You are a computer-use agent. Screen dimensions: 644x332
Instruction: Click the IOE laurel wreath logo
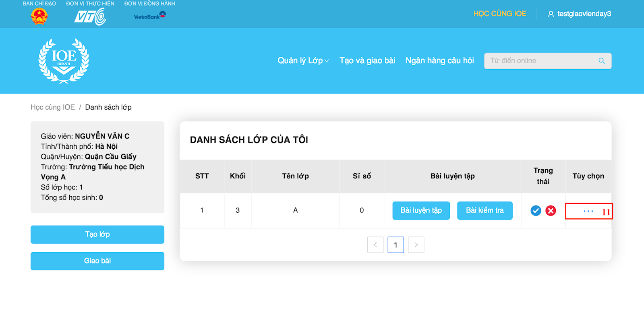tap(64, 61)
